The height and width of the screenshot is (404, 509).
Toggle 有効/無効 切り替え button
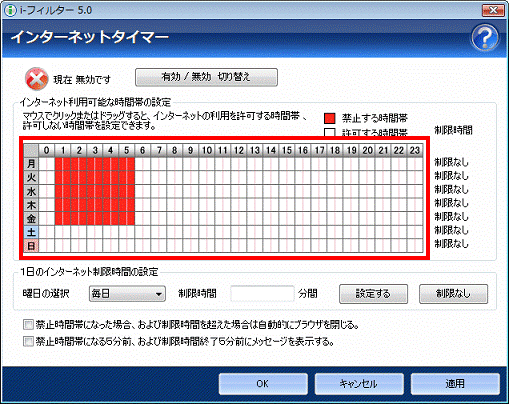pyautogui.click(x=206, y=77)
